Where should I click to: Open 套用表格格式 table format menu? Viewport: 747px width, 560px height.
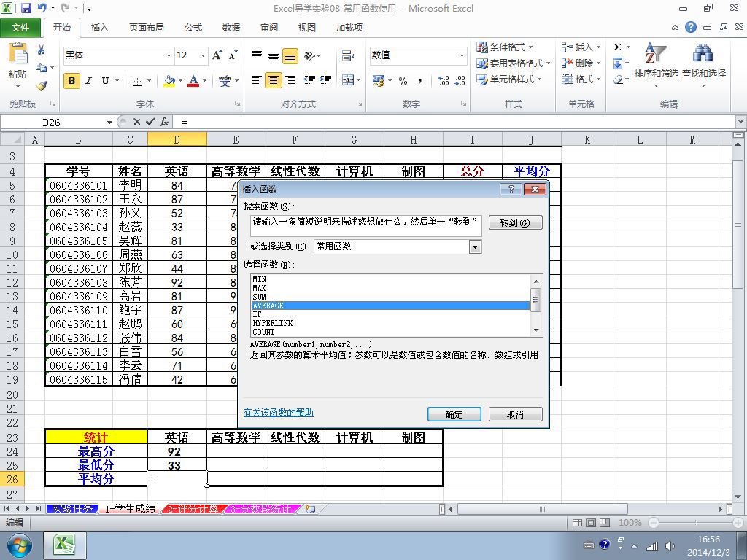click(514, 63)
